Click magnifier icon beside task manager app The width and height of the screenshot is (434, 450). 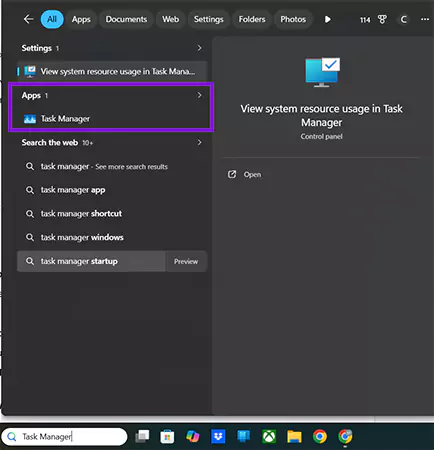point(30,190)
